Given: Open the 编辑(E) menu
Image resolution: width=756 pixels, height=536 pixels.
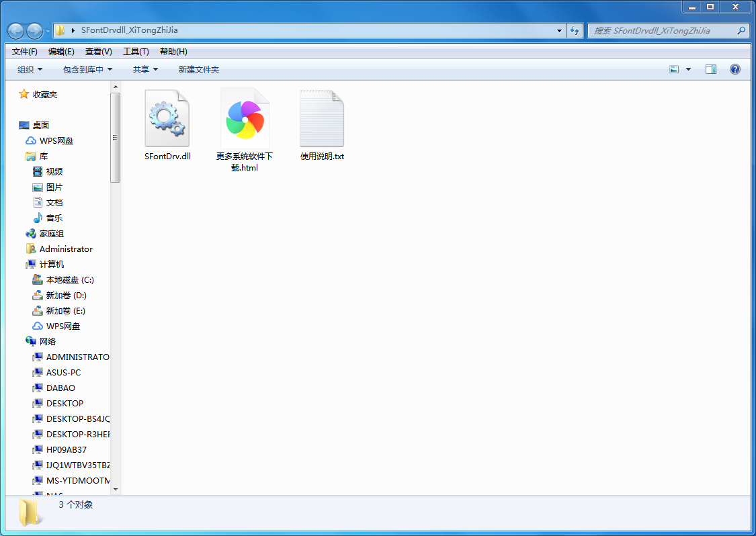Looking at the screenshot, I should click(61, 52).
